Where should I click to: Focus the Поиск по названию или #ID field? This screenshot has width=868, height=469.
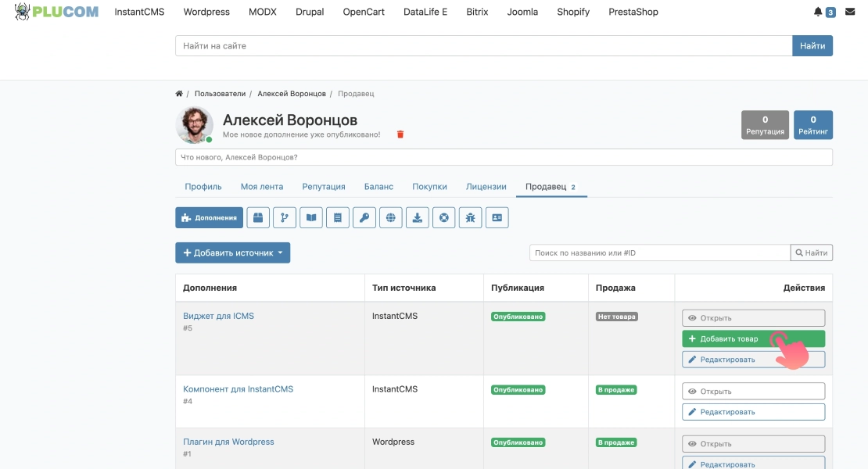[x=660, y=252]
